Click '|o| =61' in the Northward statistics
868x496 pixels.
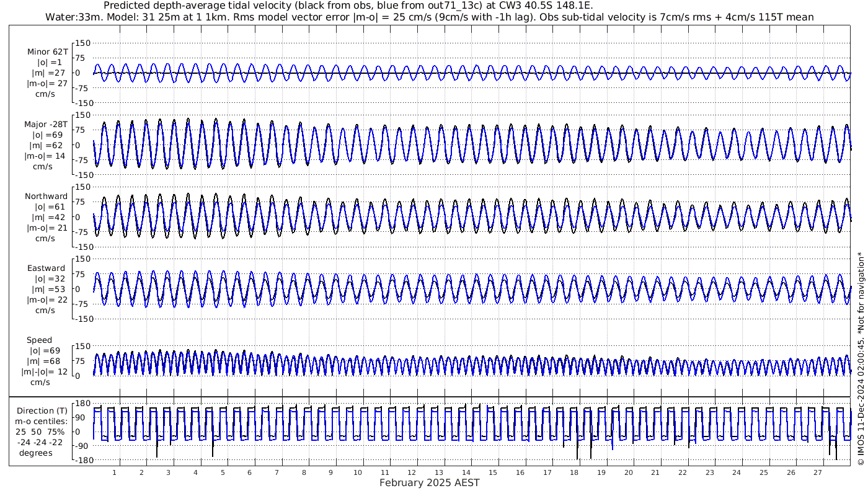point(50,206)
